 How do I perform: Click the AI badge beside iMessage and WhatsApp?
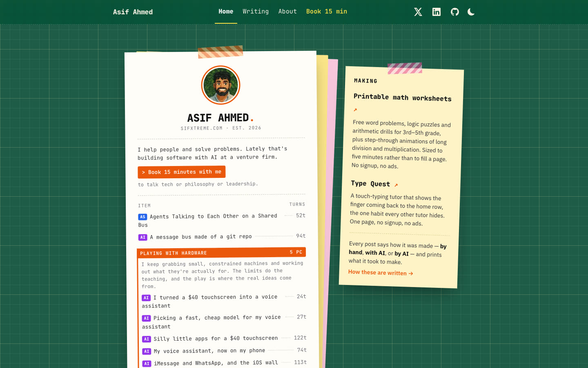point(147,364)
